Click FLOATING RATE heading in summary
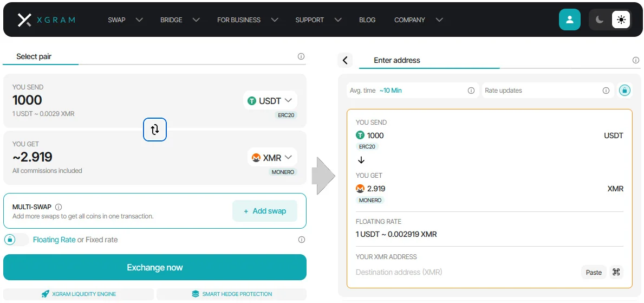The height and width of the screenshot is (303, 644). coord(378,222)
